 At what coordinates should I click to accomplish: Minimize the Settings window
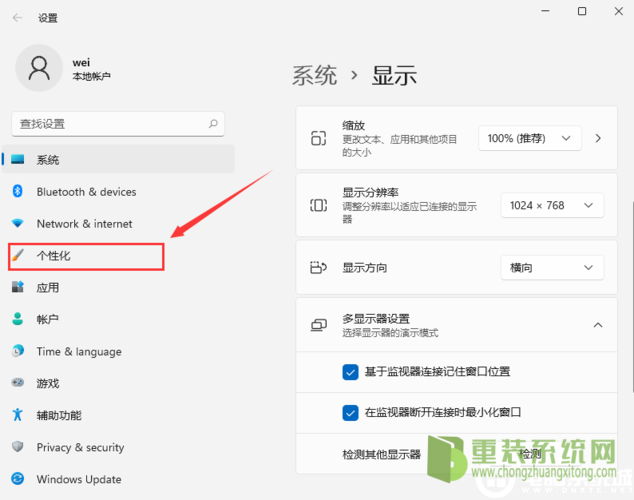click(545, 11)
